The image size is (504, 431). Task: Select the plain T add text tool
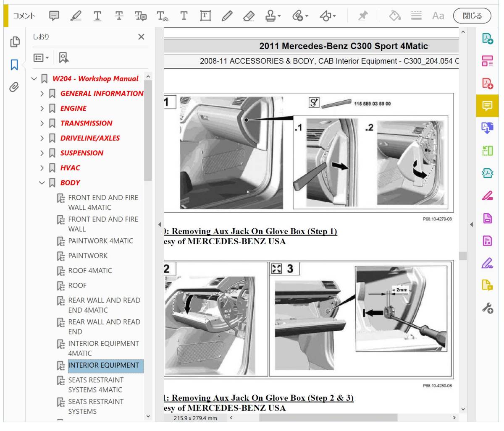pos(184,16)
